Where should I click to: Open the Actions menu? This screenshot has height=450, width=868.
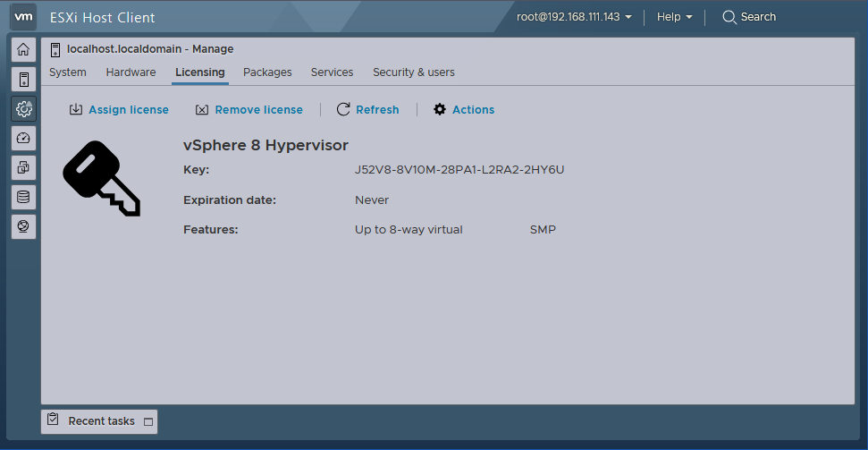tap(464, 110)
